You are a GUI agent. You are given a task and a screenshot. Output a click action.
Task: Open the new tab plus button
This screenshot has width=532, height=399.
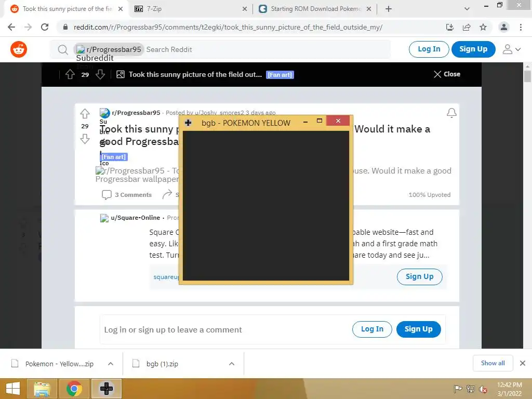(x=389, y=9)
